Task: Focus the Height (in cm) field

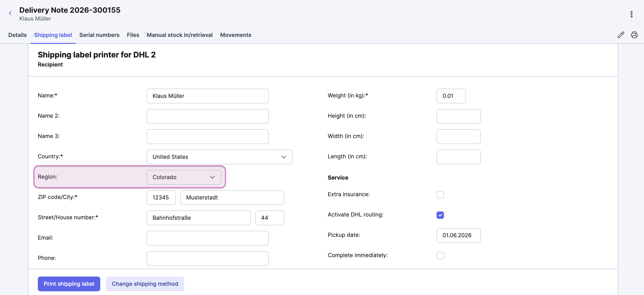Action: [x=458, y=116]
